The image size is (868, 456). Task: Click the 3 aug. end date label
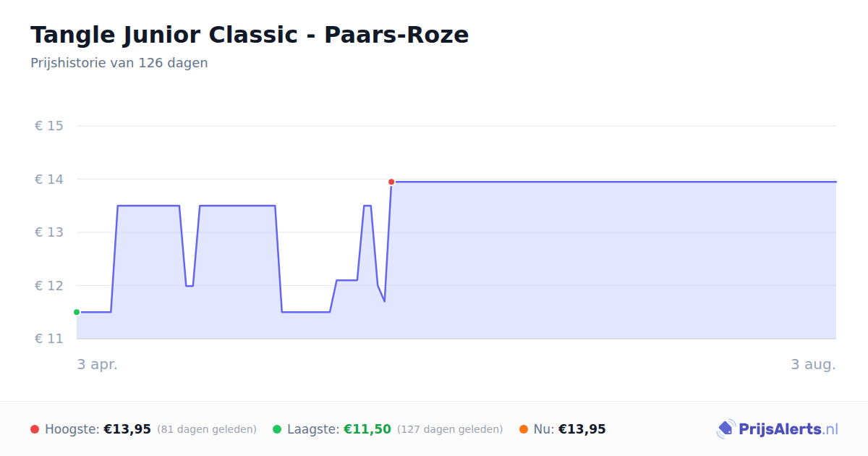[x=813, y=364]
